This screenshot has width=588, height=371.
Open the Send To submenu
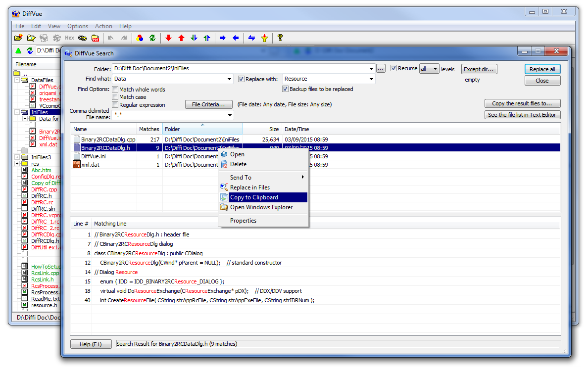tap(263, 177)
